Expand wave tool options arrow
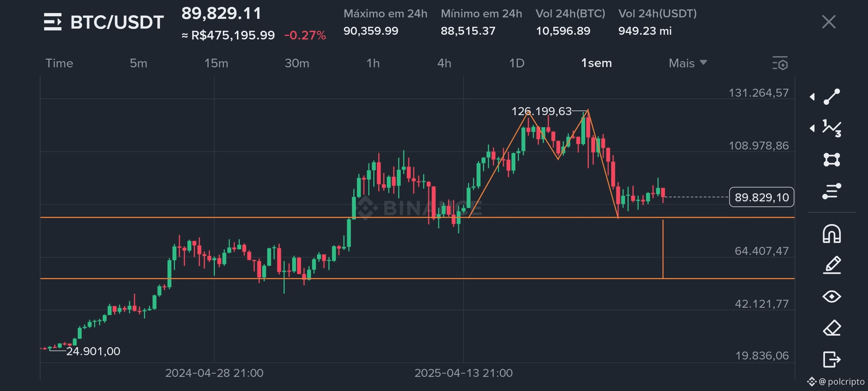 point(812,128)
